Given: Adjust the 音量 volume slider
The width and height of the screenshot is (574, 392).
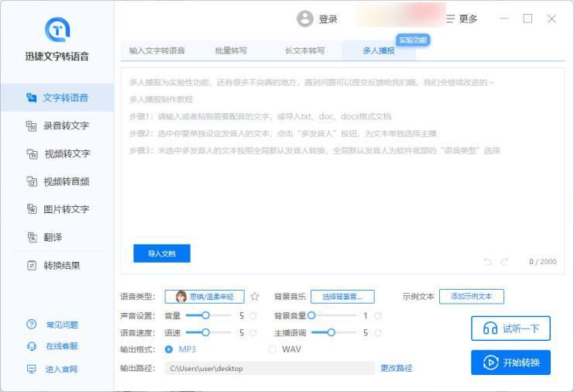Looking at the screenshot, I should (x=208, y=315).
